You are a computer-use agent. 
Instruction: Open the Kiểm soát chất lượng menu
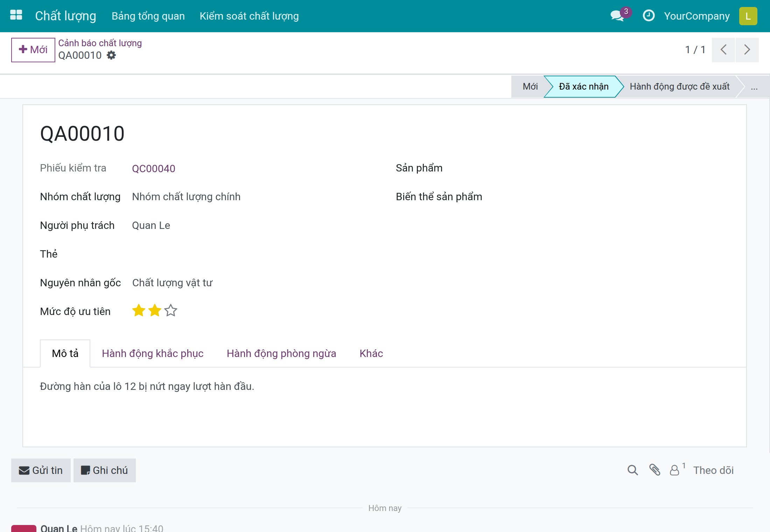tap(249, 16)
